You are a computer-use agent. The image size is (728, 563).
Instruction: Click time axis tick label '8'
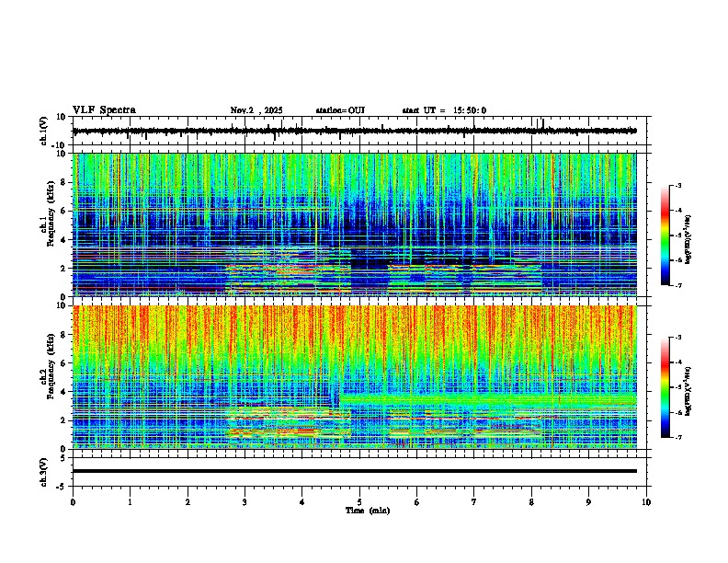[x=531, y=502]
